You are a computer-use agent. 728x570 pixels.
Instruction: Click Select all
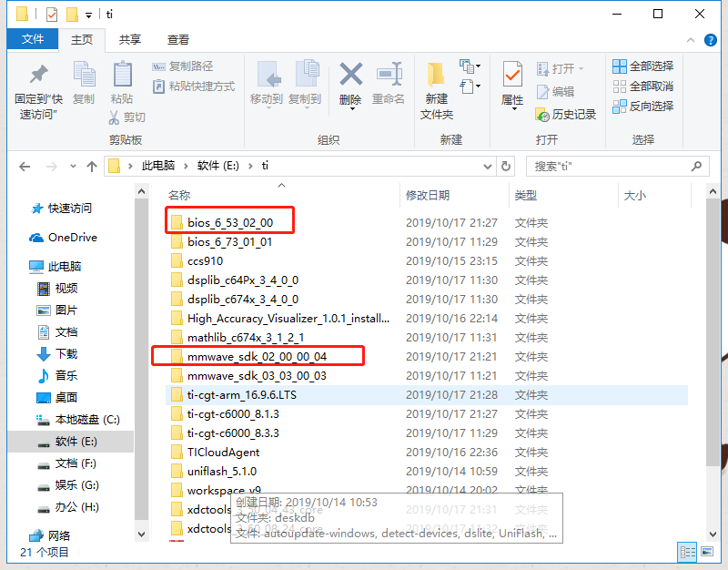(643, 66)
